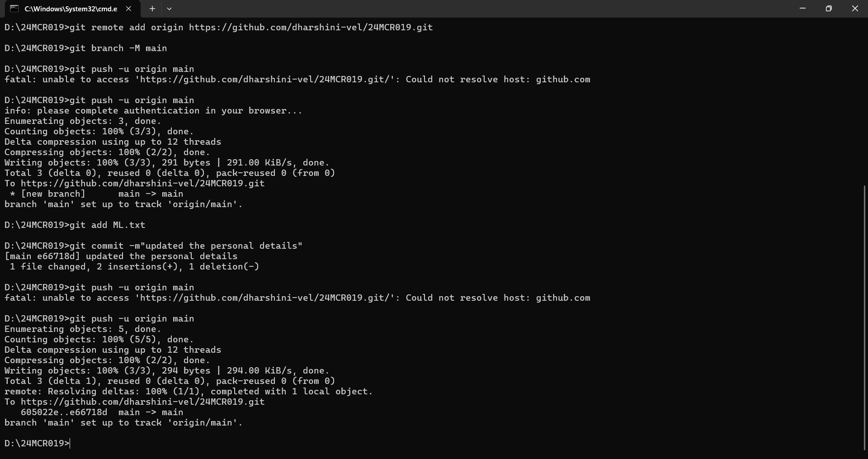Click the GitHub URL in the remote add command
Viewport: 868px width, 459px height.
(311, 28)
